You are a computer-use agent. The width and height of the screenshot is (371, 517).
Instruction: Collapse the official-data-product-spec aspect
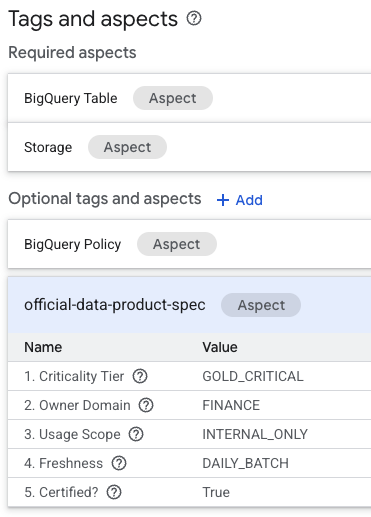pos(189,305)
